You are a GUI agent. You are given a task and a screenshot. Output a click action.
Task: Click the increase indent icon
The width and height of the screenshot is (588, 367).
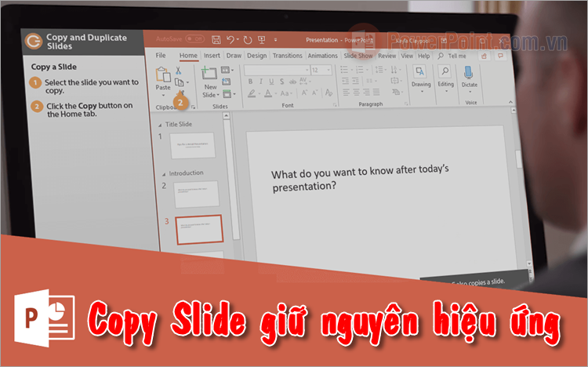tap(355, 81)
